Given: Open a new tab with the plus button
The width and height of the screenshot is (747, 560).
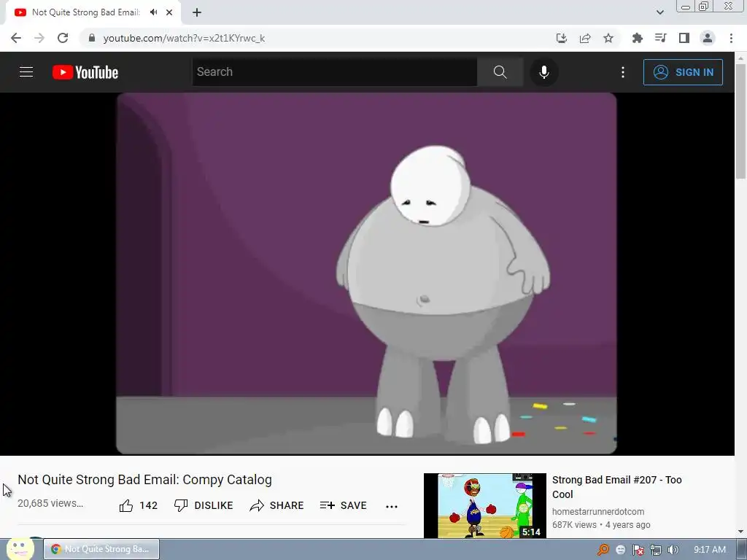Looking at the screenshot, I should click(x=197, y=12).
